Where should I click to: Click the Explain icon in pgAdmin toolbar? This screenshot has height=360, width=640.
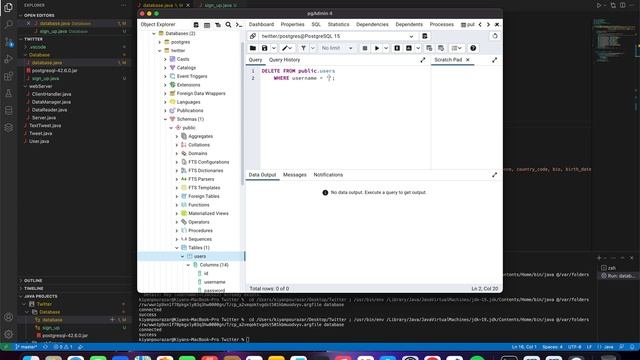click(x=397, y=48)
